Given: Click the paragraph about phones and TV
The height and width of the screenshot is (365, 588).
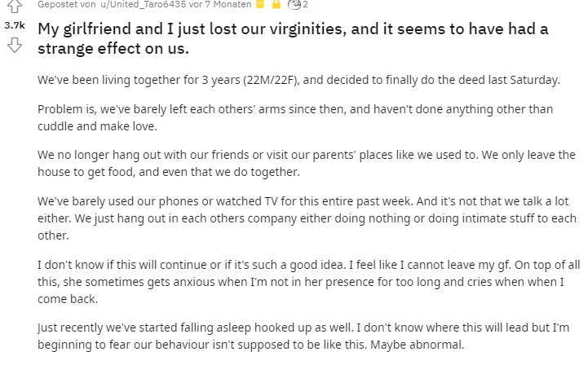Looking at the screenshot, I should coord(307,218).
